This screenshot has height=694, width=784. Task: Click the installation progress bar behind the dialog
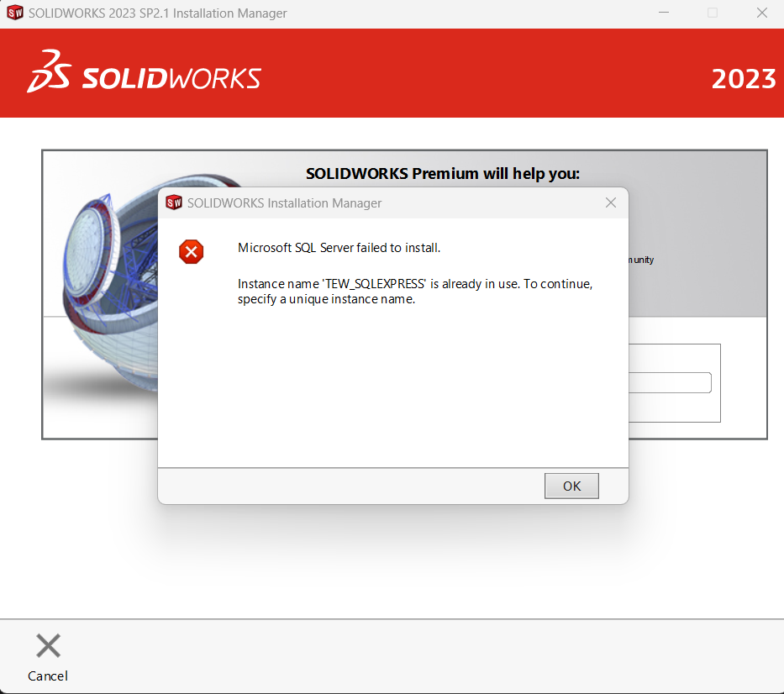[670, 382]
